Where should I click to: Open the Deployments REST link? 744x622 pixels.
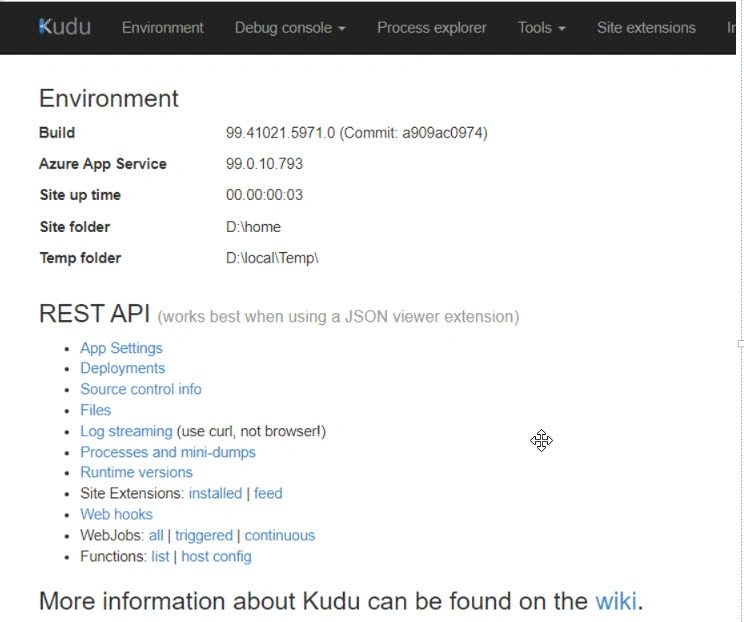tap(122, 368)
